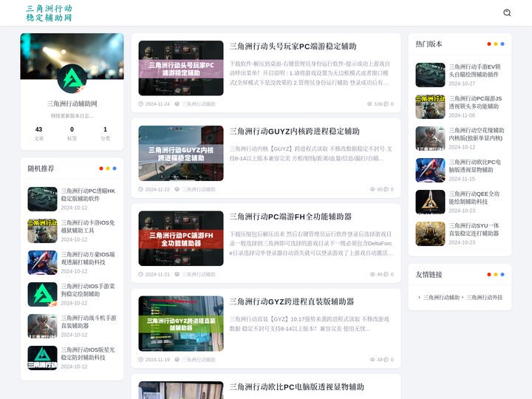The image size is (532, 399).
Task: Click category icon next to 2024-11-21 post
Action: point(177,274)
